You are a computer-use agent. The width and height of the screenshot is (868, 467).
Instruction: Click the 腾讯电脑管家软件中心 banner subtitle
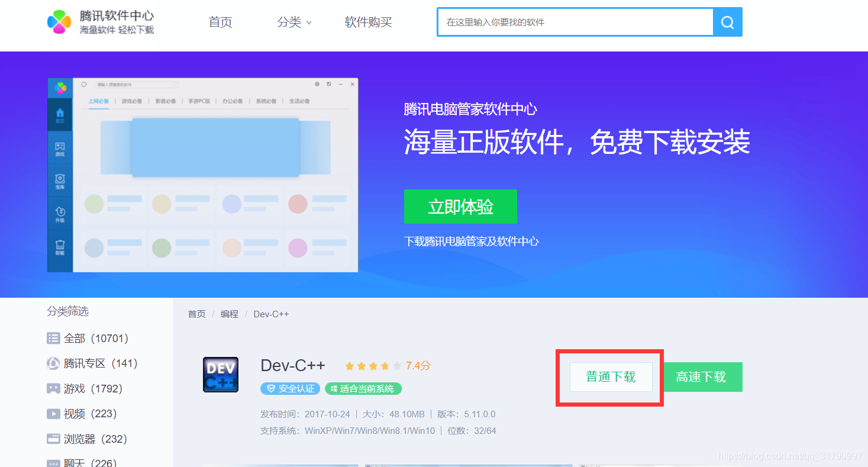pyautogui.click(x=470, y=109)
